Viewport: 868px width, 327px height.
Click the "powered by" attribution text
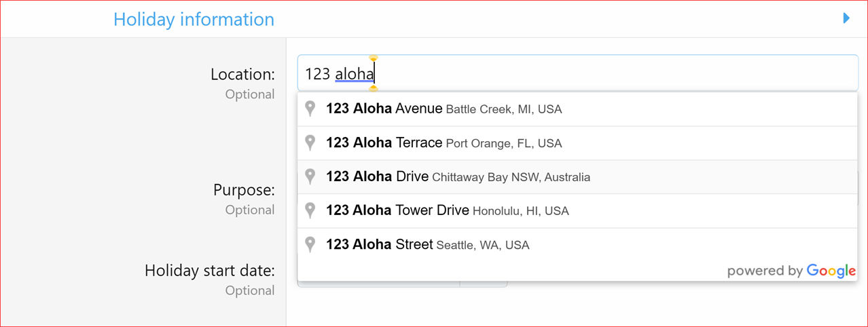765,271
